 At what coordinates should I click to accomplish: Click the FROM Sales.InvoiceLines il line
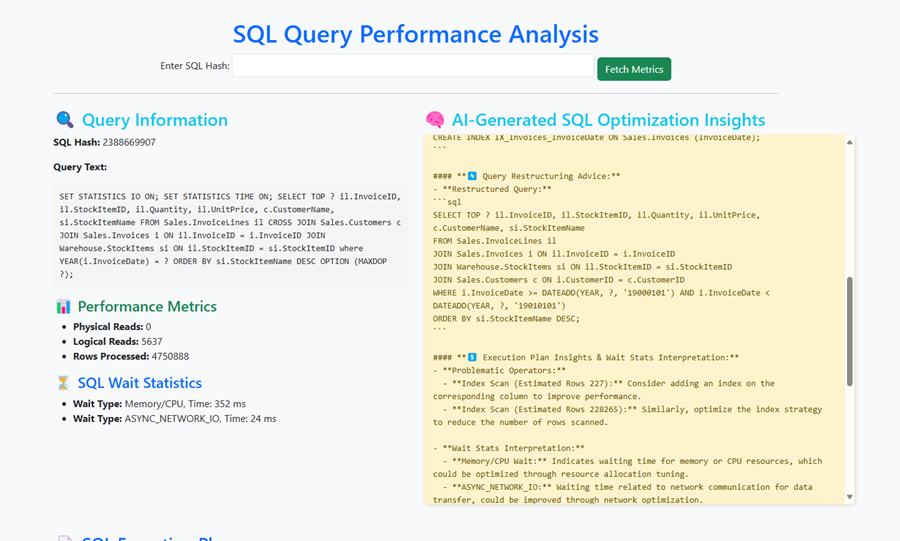click(494, 241)
